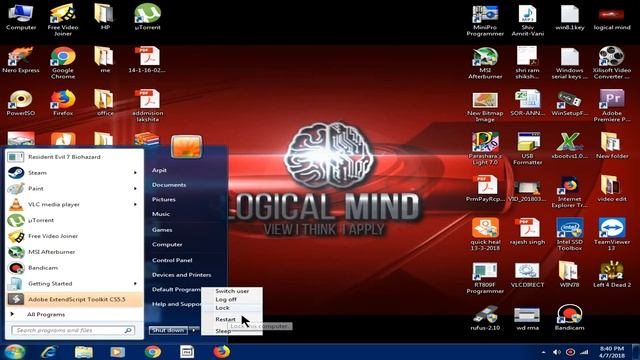Open the quick heal 13-3-2018 desktop icon
The height and width of the screenshot is (360, 640).
click(x=485, y=234)
